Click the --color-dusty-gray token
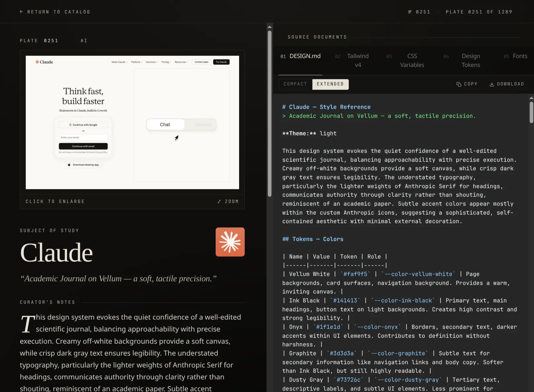534x392 pixels. pos(408,380)
